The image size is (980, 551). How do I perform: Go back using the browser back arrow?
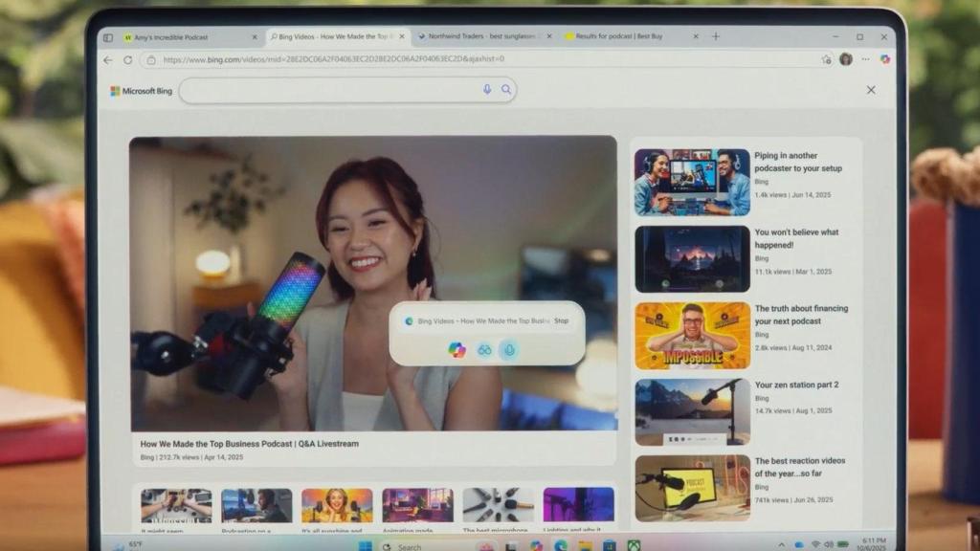[x=108, y=59]
